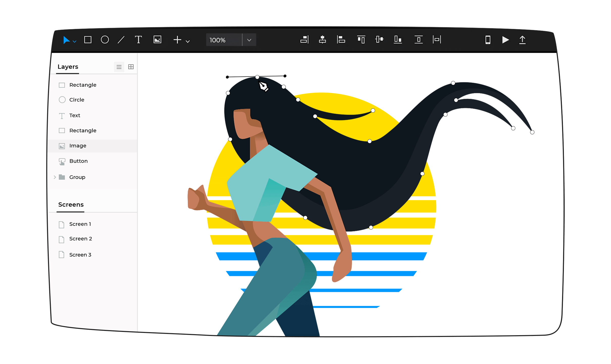Select the Text tool

point(138,40)
